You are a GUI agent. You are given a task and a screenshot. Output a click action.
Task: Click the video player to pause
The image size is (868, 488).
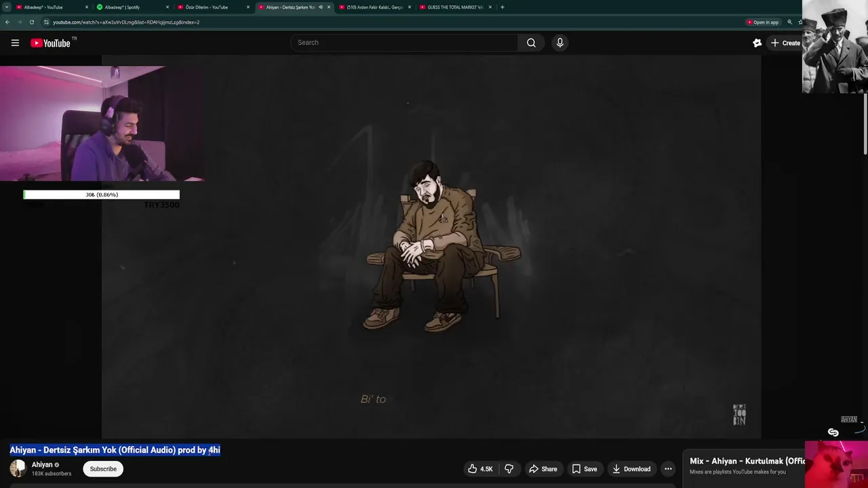[x=431, y=247]
